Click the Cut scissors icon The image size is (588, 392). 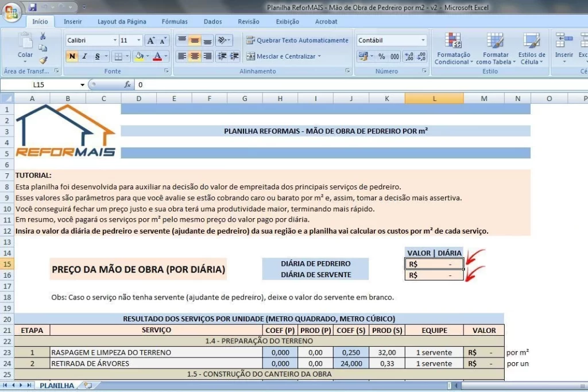point(43,36)
